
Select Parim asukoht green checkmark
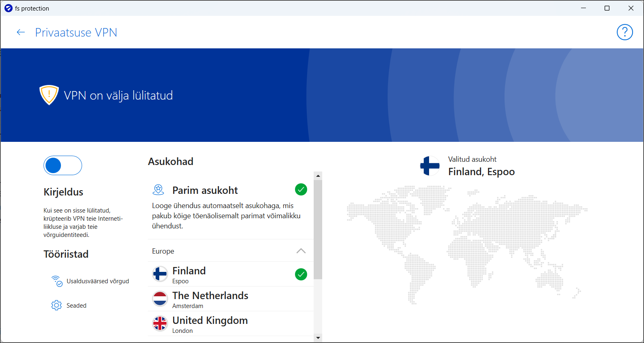click(x=301, y=189)
